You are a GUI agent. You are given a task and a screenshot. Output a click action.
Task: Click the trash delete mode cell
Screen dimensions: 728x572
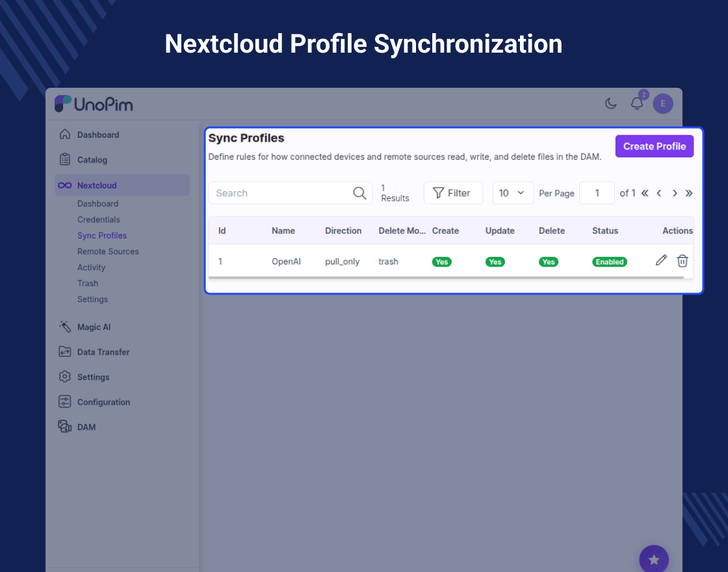tap(388, 261)
